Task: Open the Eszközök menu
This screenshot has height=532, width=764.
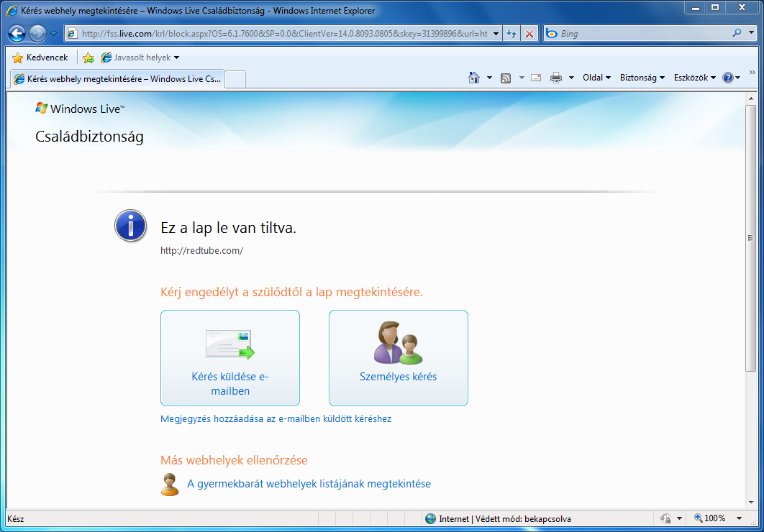Action: tap(694, 78)
